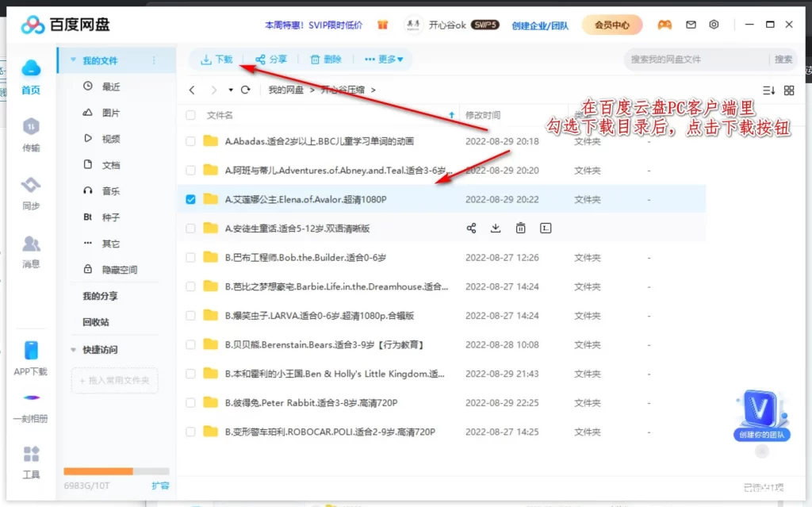
Task: Navigate back with the left arrow
Action: pyautogui.click(x=192, y=90)
